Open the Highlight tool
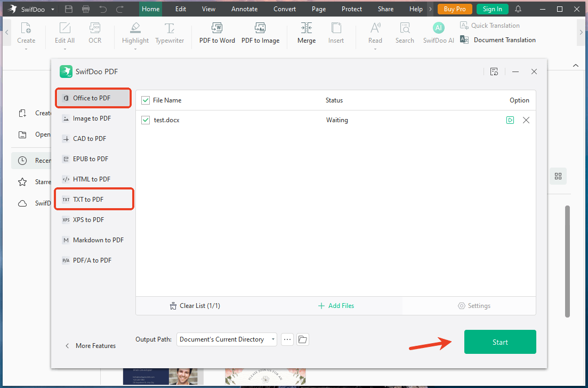 [x=135, y=33]
